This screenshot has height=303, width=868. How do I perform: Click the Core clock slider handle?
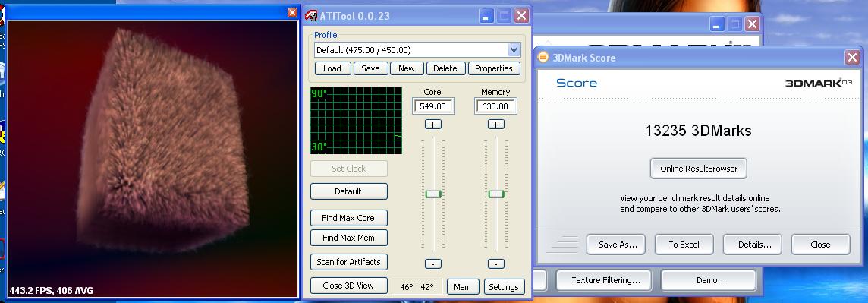pos(433,194)
